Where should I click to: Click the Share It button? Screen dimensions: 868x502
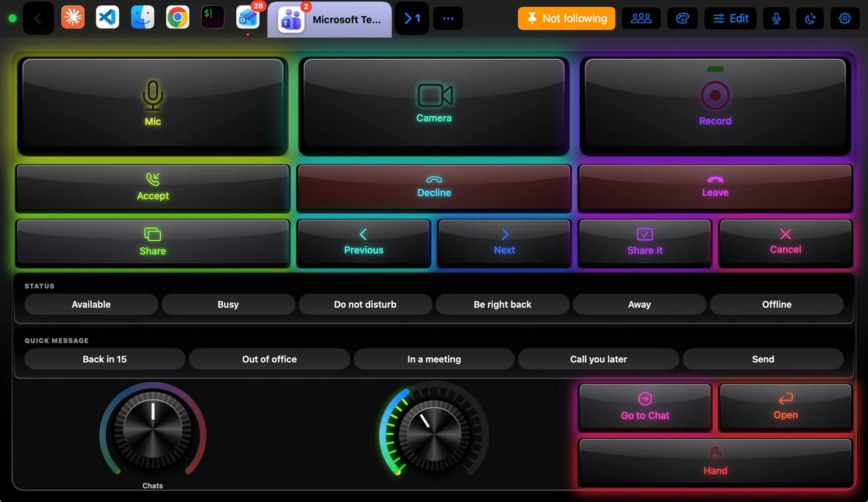(x=645, y=243)
